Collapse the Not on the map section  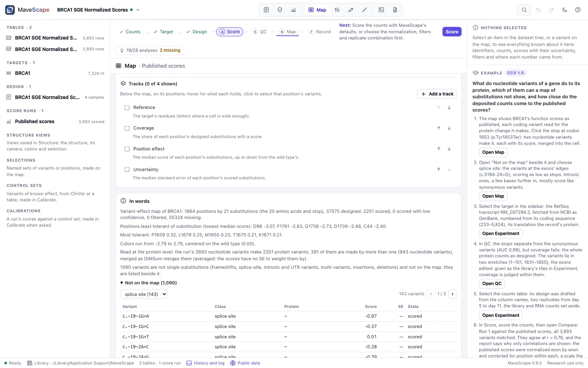[148, 283]
